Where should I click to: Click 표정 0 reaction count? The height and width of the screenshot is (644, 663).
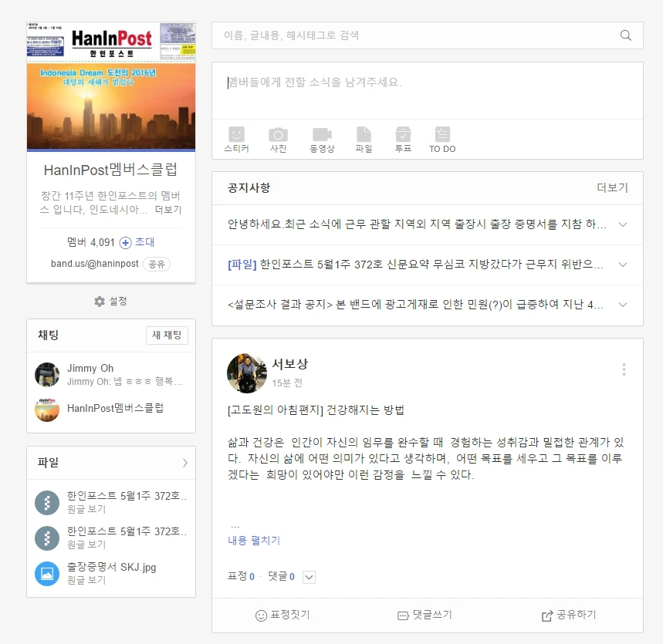pyautogui.click(x=241, y=576)
